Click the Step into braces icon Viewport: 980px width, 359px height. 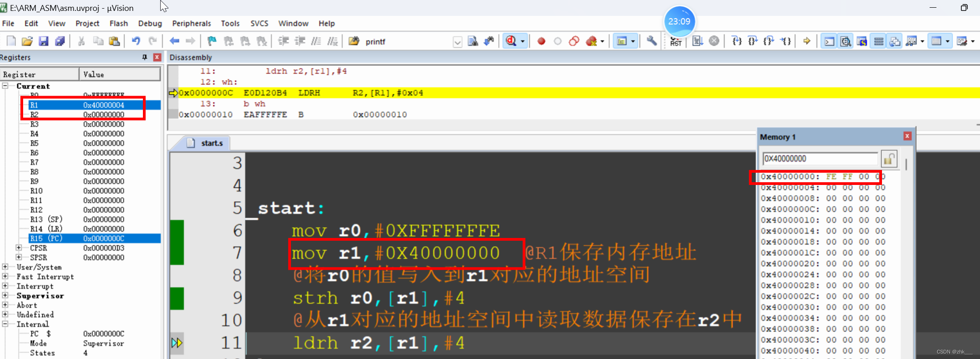tap(737, 41)
